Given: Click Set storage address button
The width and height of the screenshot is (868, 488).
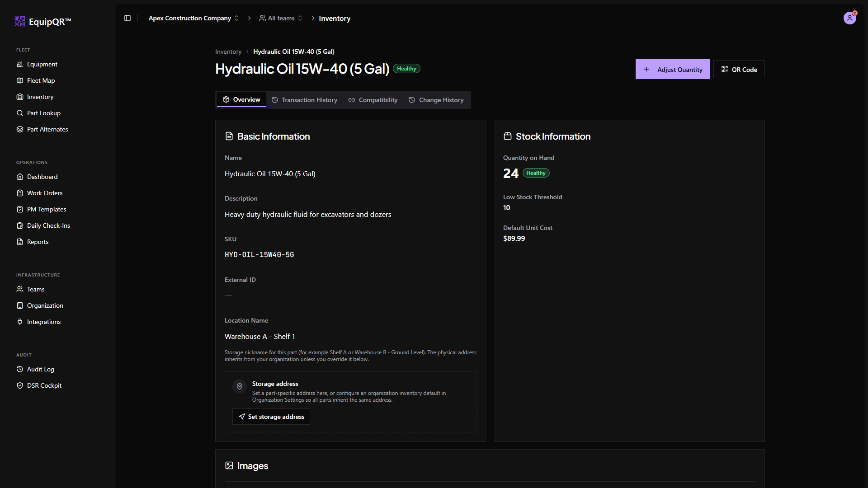Looking at the screenshot, I should 271,417.
